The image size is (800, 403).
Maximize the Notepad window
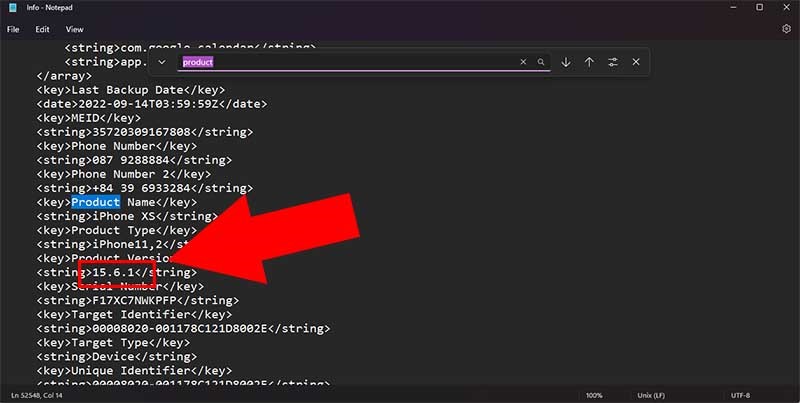click(760, 7)
